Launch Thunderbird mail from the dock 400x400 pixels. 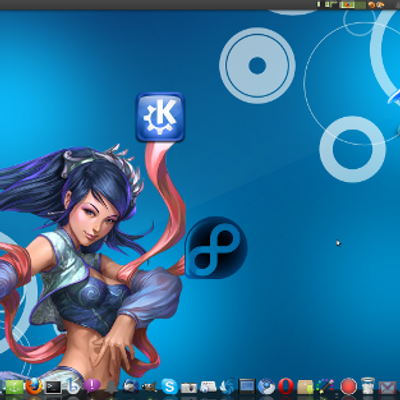click(131, 386)
